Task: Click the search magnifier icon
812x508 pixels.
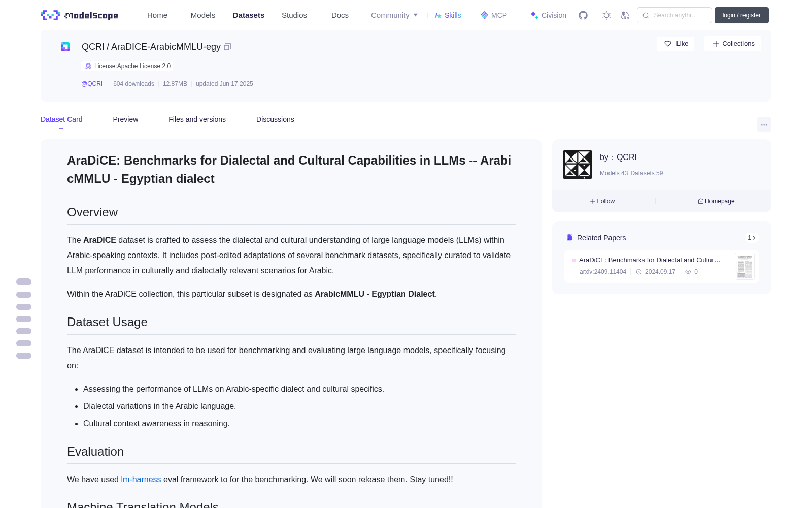Action: pos(646,15)
